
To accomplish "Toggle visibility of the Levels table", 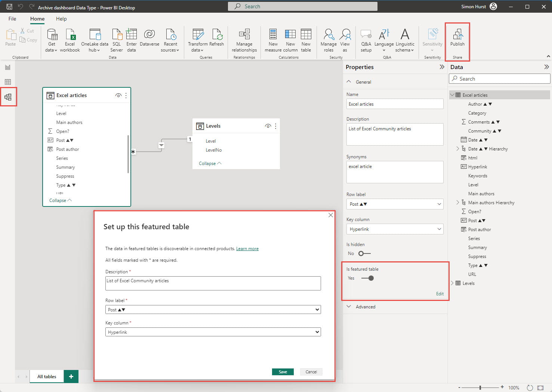I will (268, 126).
